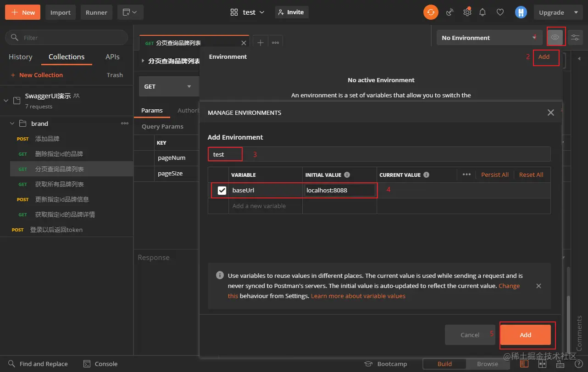588x372 pixels.
Task: Click the heart icon in header
Action: tap(500, 12)
